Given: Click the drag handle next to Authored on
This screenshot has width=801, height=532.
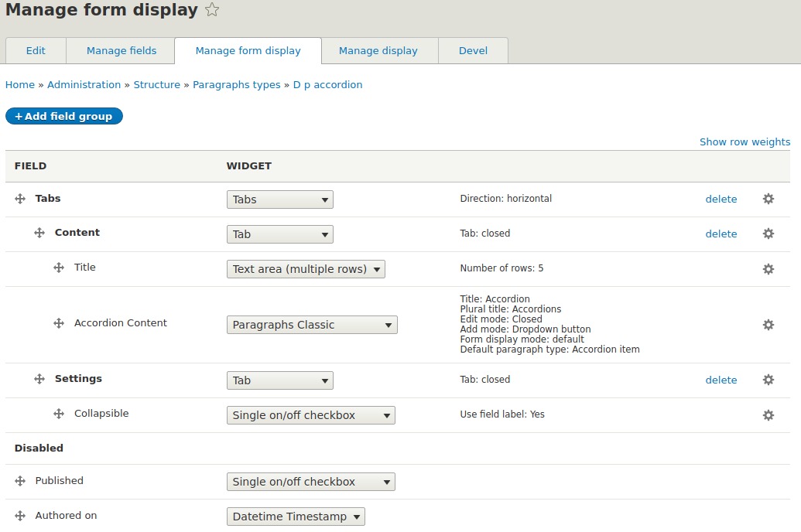Looking at the screenshot, I should pos(19,515).
